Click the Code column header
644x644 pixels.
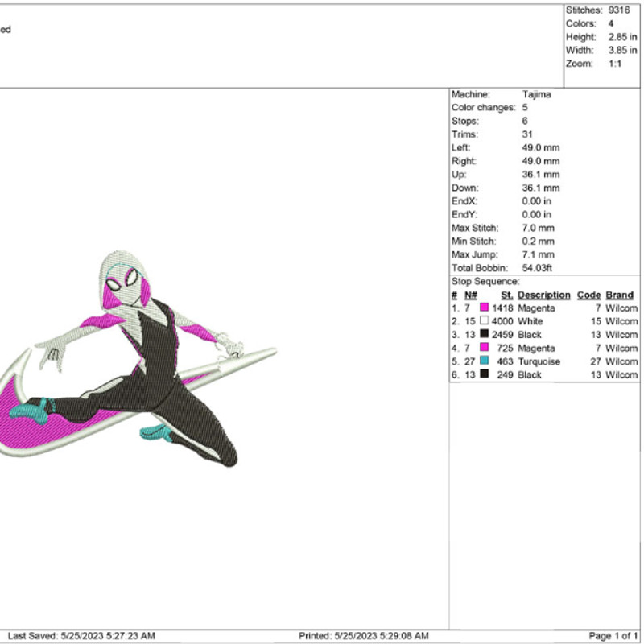pos(588,295)
